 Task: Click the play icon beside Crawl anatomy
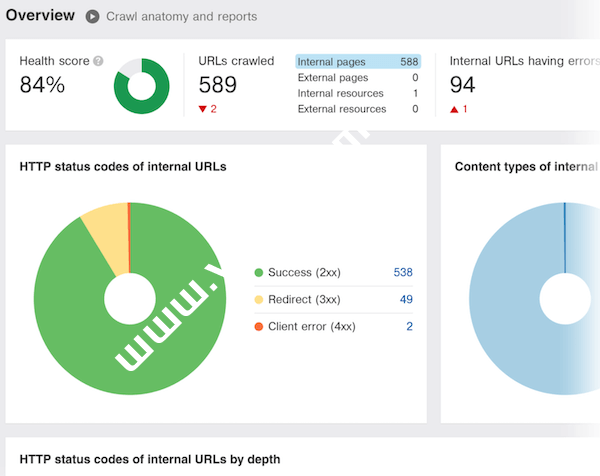point(93,17)
